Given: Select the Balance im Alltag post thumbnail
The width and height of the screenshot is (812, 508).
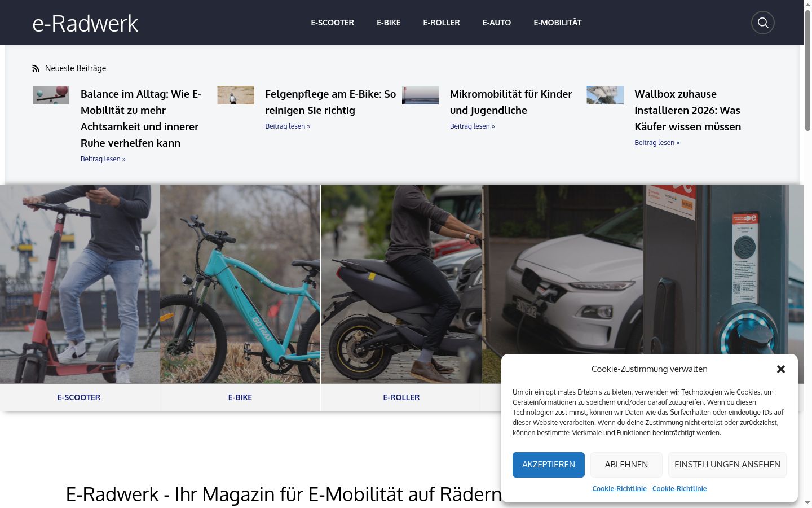Looking at the screenshot, I should coord(51,95).
